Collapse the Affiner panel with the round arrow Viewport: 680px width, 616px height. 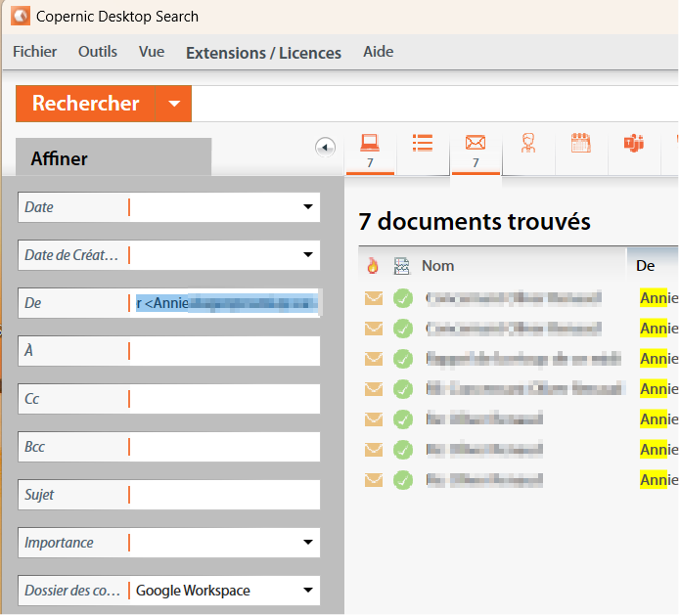(326, 147)
